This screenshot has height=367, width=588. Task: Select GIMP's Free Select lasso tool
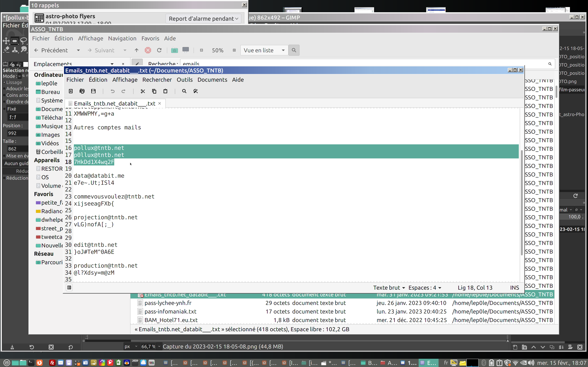(x=23, y=41)
